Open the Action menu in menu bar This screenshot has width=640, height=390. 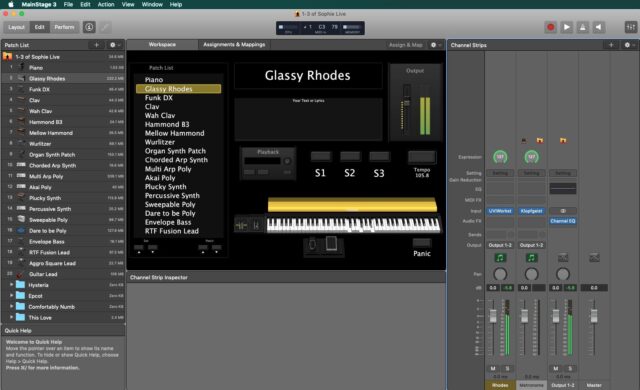click(x=106, y=4)
